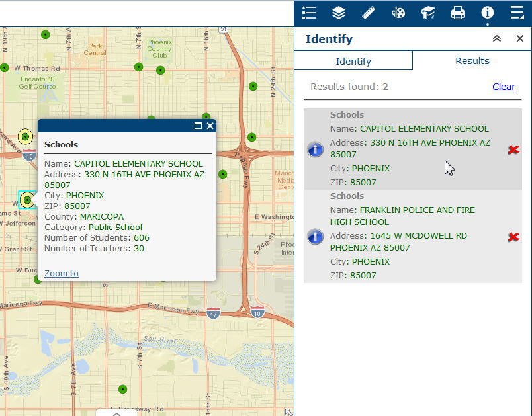Close the Identify panel
The width and height of the screenshot is (532, 416).
click(520, 39)
